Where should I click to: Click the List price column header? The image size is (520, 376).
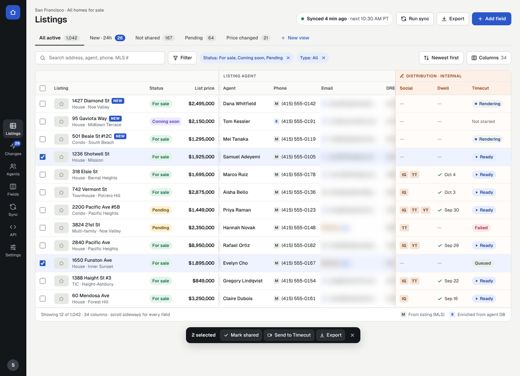pyautogui.click(x=204, y=88)
